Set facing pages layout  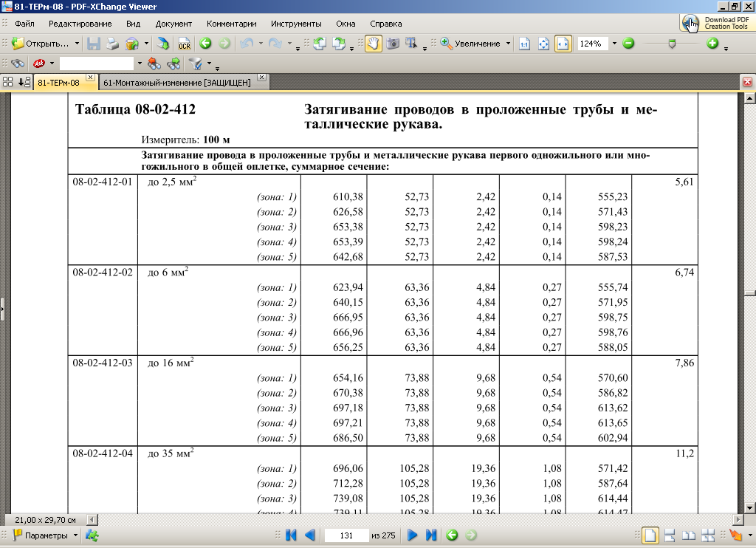pos(689,535)
